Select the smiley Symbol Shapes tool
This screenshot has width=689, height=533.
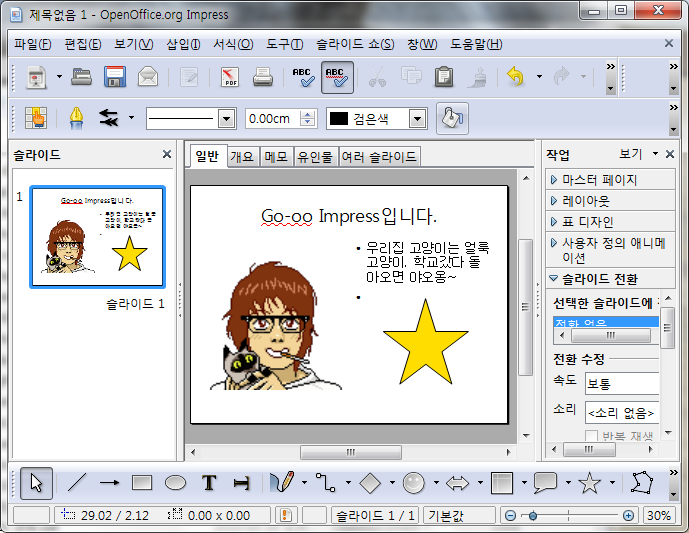[x=413, y=483]
